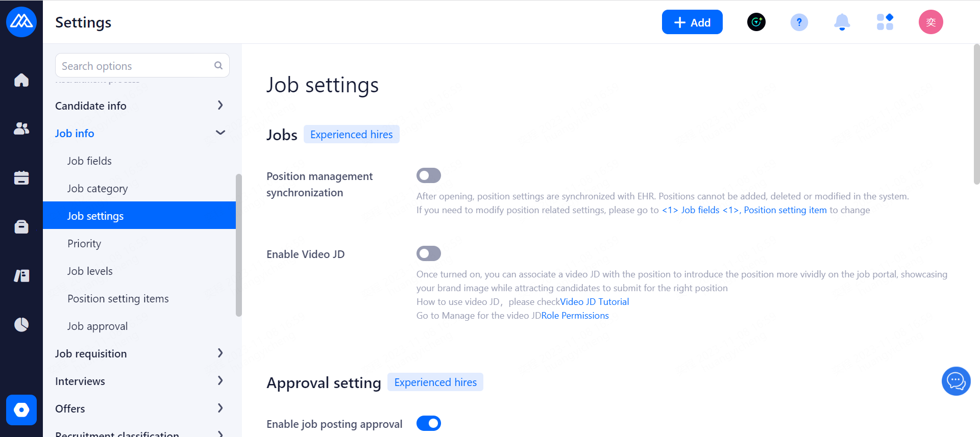Screen dimensions: 980x437
Task: Open the chat support bubble icon
Action: click(x=955, y=381)
